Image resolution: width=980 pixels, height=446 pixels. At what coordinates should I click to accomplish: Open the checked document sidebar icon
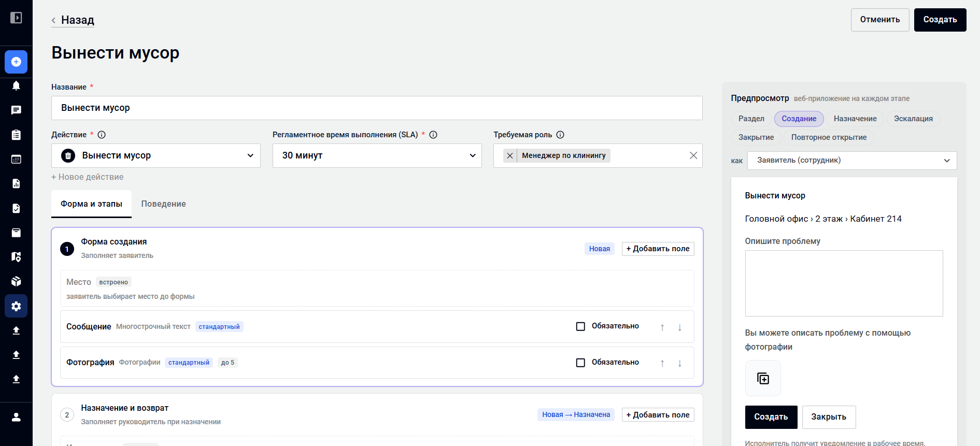coord(16,208)
